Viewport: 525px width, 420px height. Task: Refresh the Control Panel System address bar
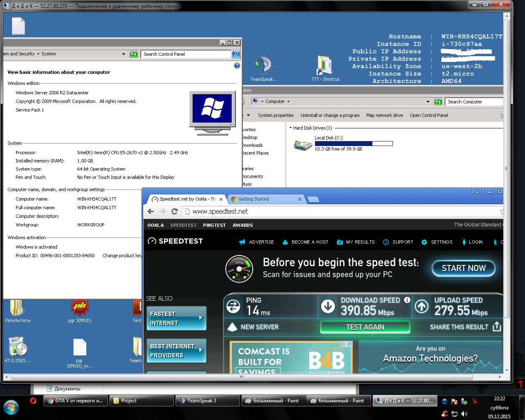click(134, 54)
